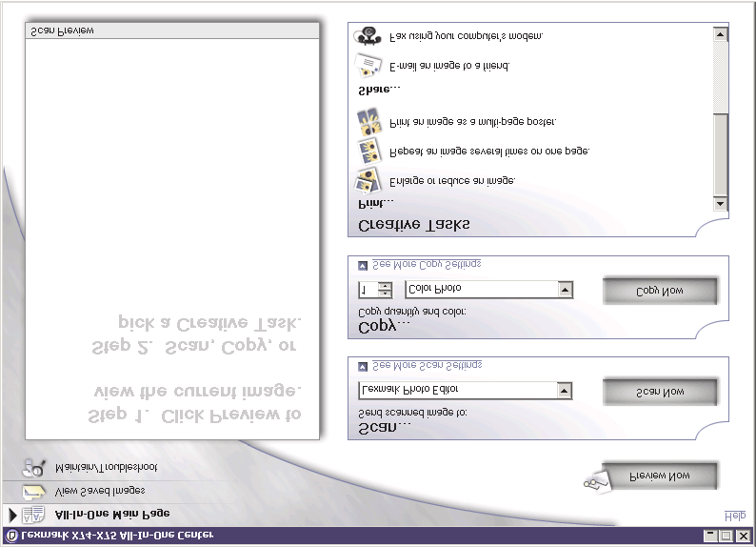756x547 pixels.
Task: Expand copy settings with the arrow box icon
Action: click(363, 265)
